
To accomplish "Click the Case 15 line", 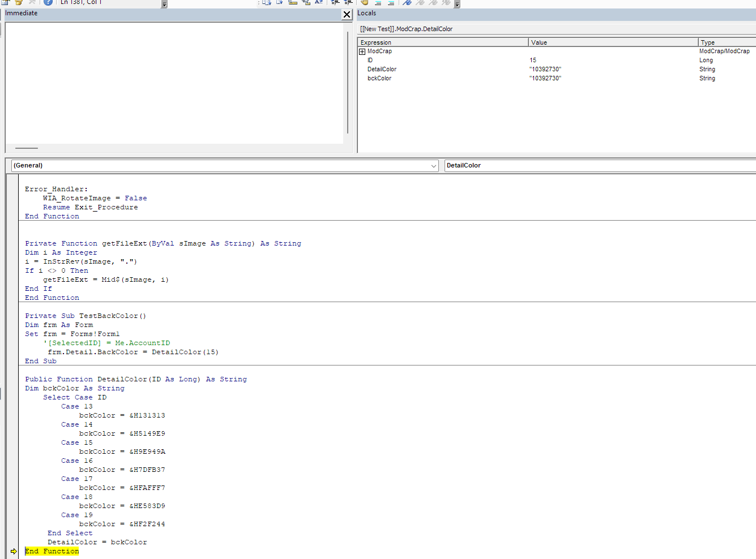I will click(x=77, y=443).
